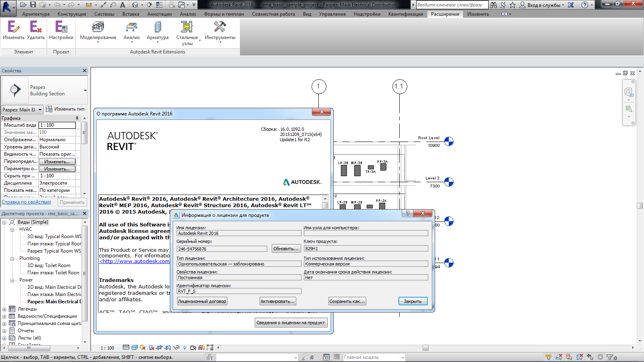Follow the autodesk.com link in About dialog

click(x=135, y=261)
